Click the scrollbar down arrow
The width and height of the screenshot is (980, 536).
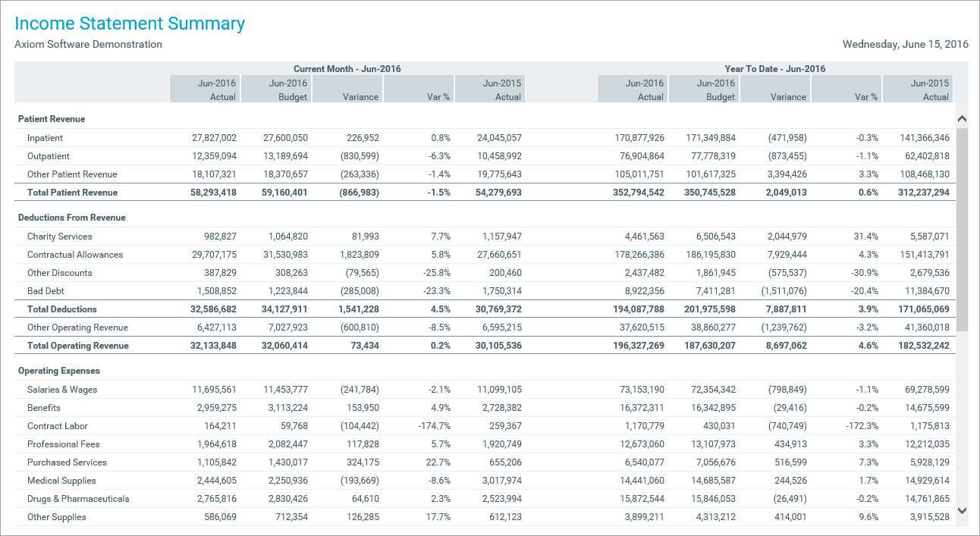(x=962, y=511)
